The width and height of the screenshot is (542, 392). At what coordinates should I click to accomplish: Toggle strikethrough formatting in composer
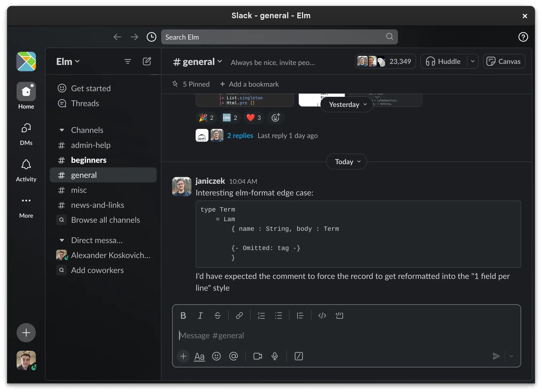click(217, 316)
